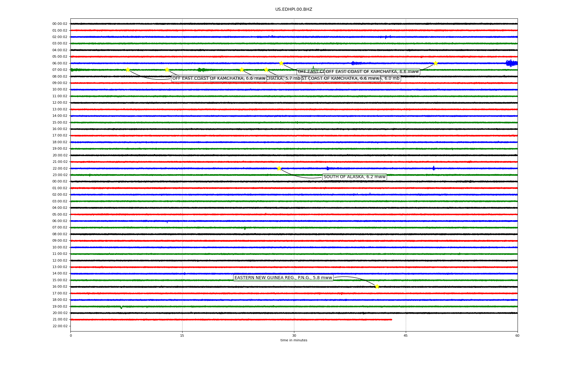This screenshot has height=368, width=588.
Task: Click the first blue burst after the Alaska star
Action: pyautogui.click(x=328, y=168)
